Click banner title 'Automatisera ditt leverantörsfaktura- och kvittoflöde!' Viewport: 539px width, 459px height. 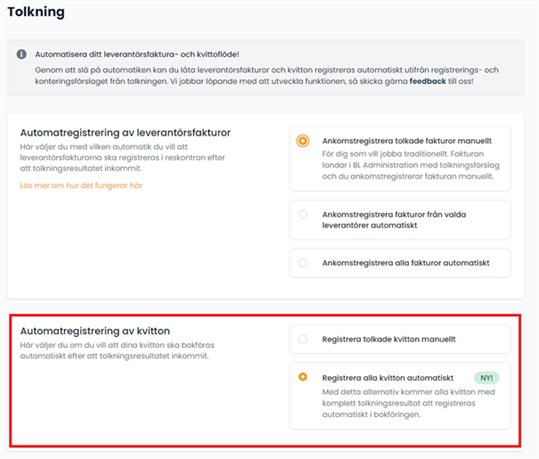(137, 54)
